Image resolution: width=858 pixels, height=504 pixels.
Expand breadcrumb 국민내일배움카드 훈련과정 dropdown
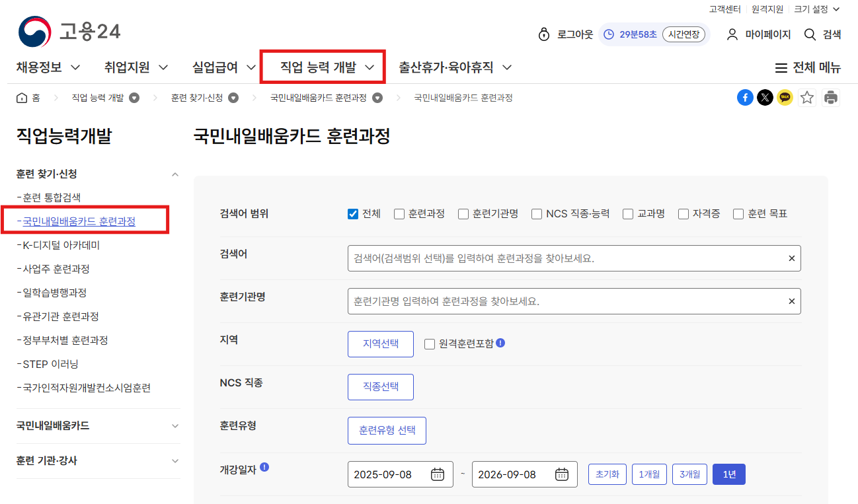coord(377,98)
